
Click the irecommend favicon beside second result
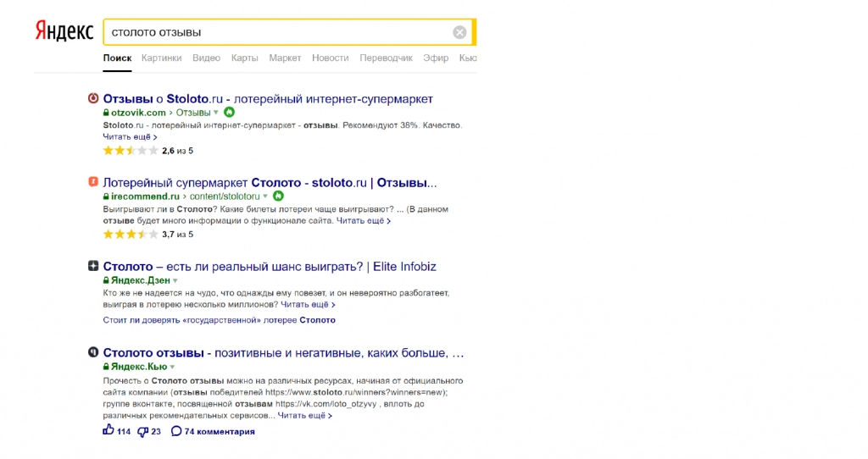tap(93, 181)
